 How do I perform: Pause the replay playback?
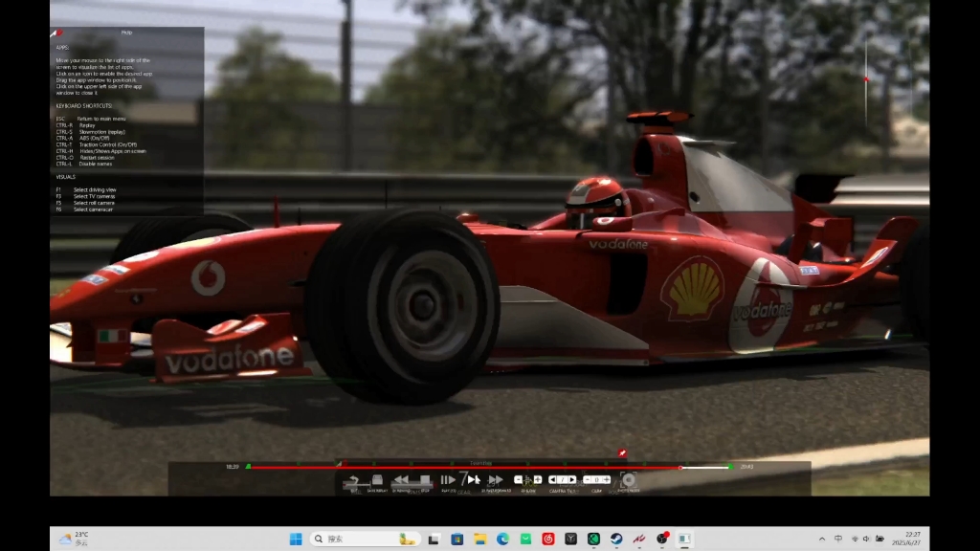[448, 480]
